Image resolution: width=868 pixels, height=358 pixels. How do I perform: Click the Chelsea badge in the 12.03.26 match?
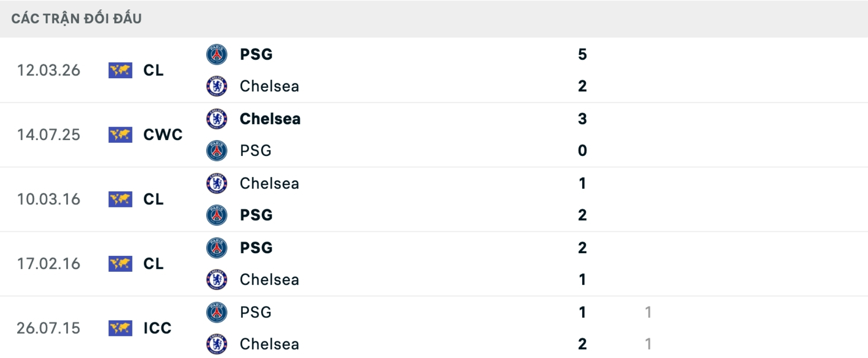click(x=217, y=86)
